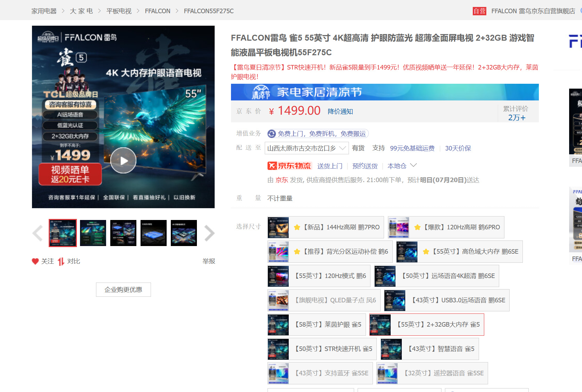Open 累计评价 2万+ reviews
582x392 pixels.
[517, 113]
